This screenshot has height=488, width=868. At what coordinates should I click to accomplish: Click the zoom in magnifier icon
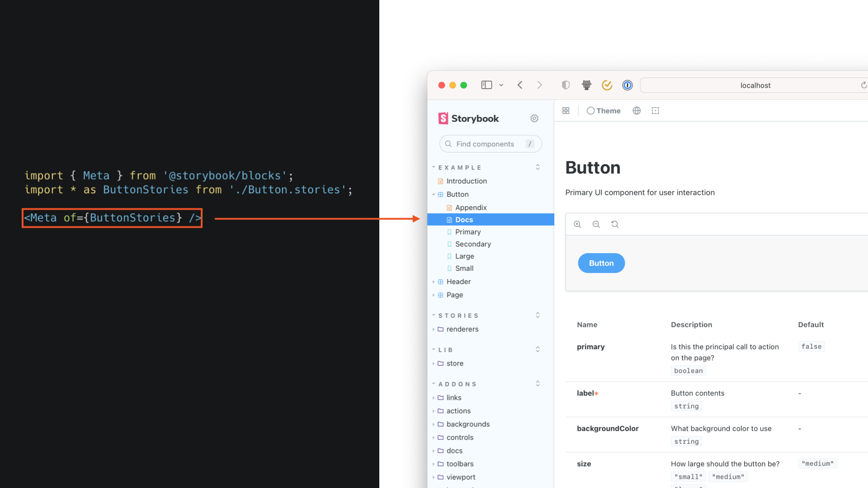pyautogui.click(x=577, y=225)
